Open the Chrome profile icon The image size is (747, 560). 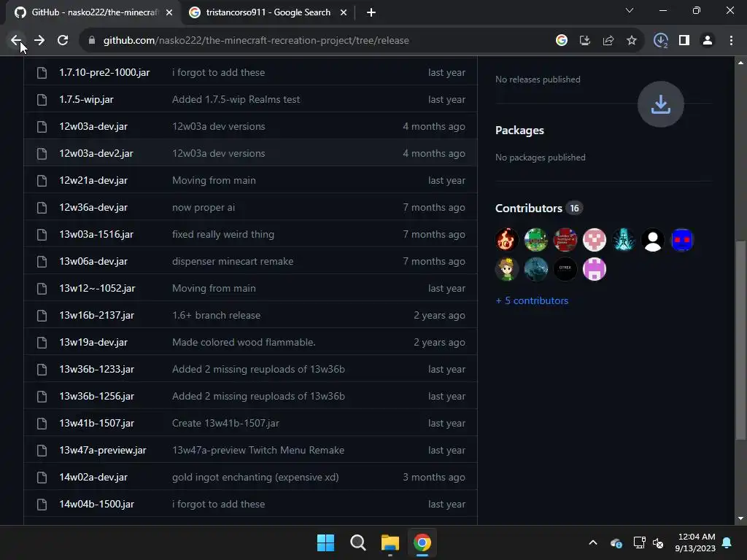pos(708,41)
